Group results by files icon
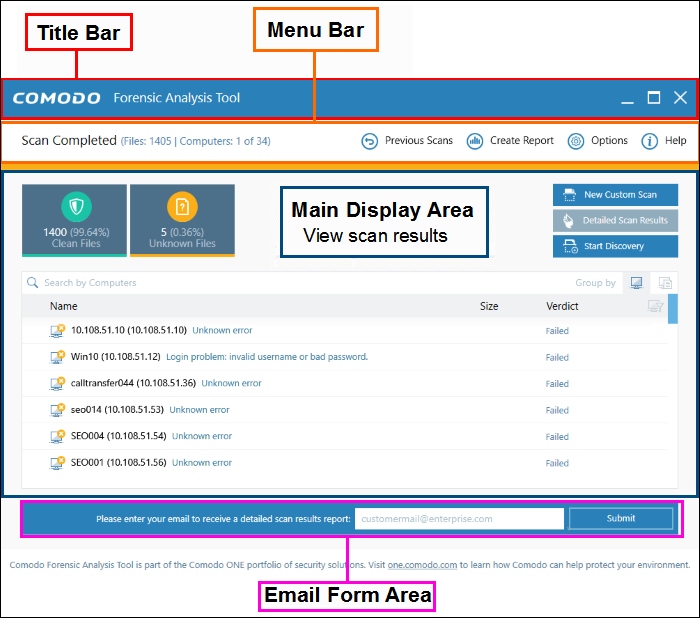Image resolution: width=700 pixels, height=618 pixels. click(664, 283)
